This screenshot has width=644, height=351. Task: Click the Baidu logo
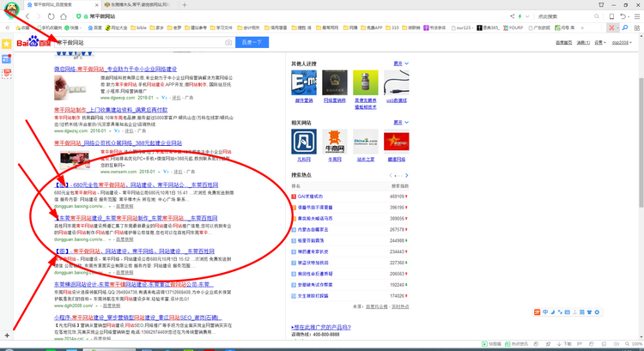pos(33,42)
